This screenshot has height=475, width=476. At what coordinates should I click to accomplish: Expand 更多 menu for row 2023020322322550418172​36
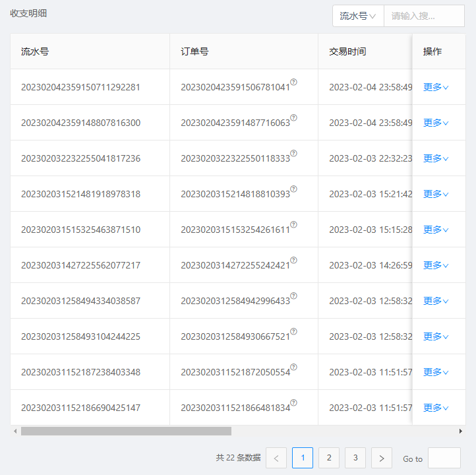coord(436,158)
